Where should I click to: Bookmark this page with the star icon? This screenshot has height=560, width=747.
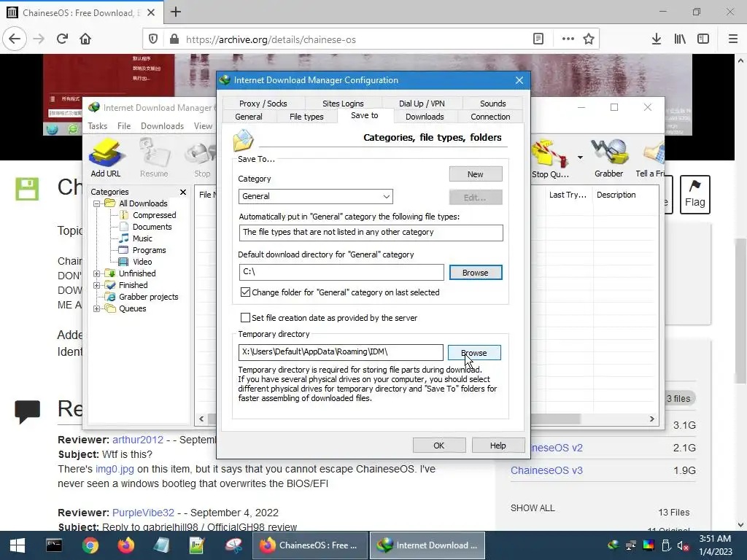pyautogui.click(x=589, y=39)
